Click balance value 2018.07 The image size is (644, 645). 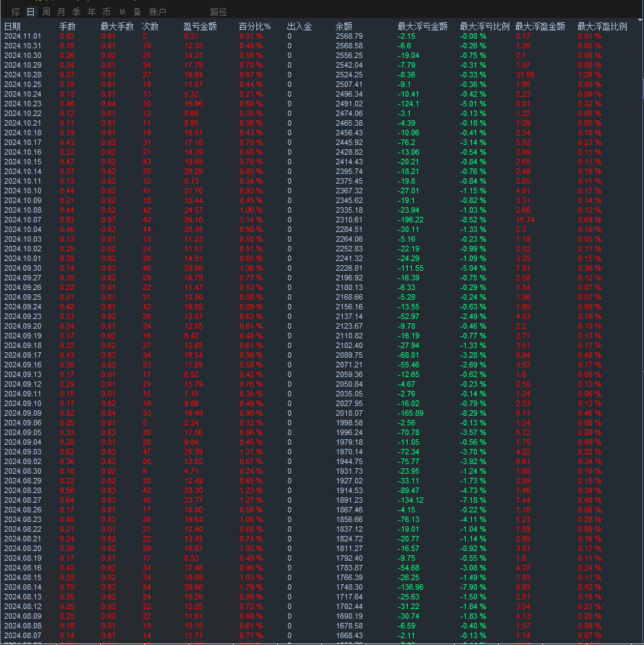[x=349, y=414]
